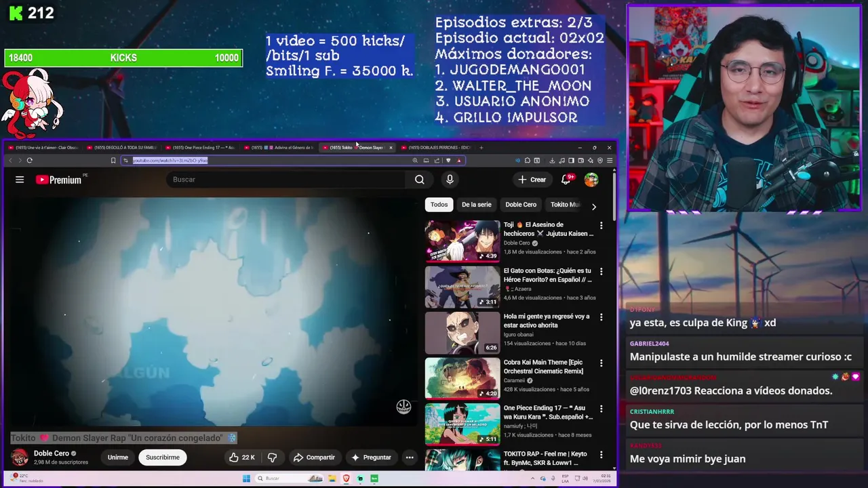
Task: Open more actions three-dot menu below video
Action: point(410,457)
